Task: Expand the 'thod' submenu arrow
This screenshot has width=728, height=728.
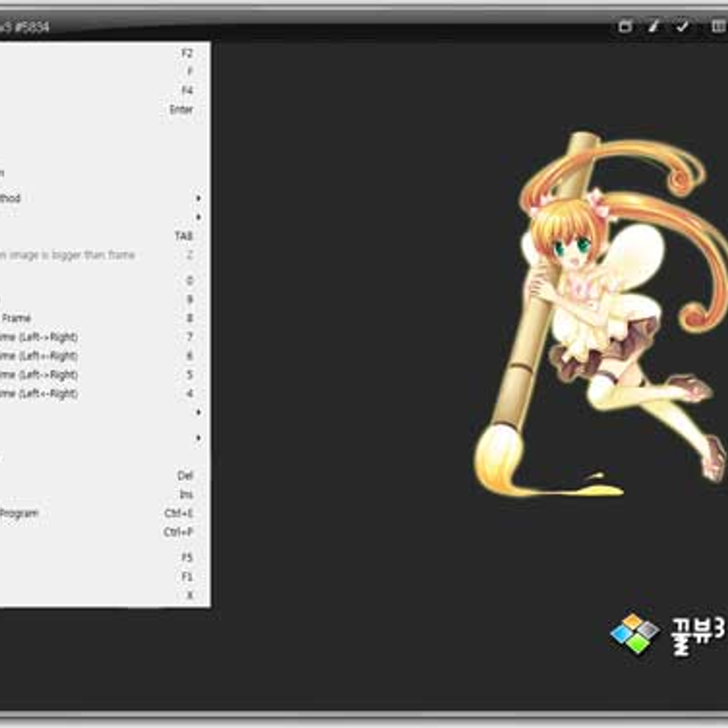Action: [198, 198]
